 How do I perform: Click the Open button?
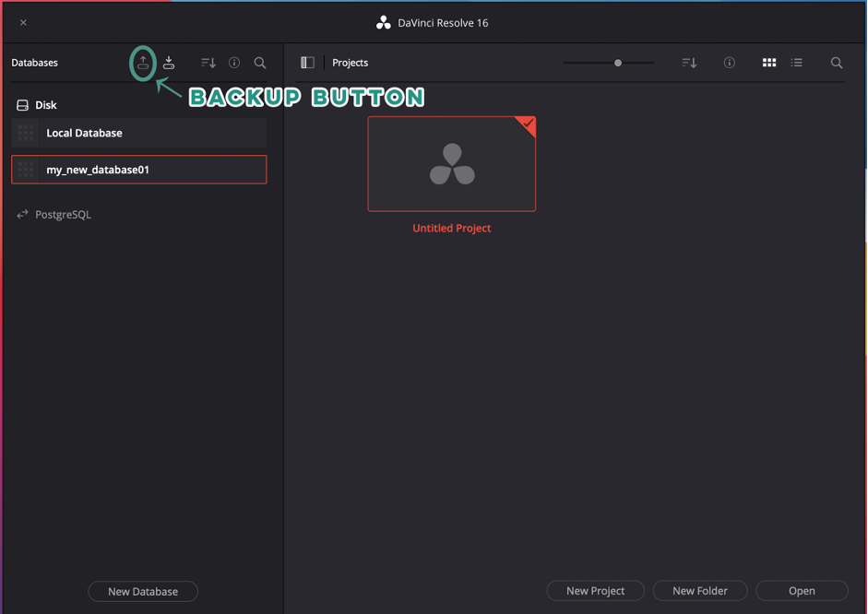[802, 591]
